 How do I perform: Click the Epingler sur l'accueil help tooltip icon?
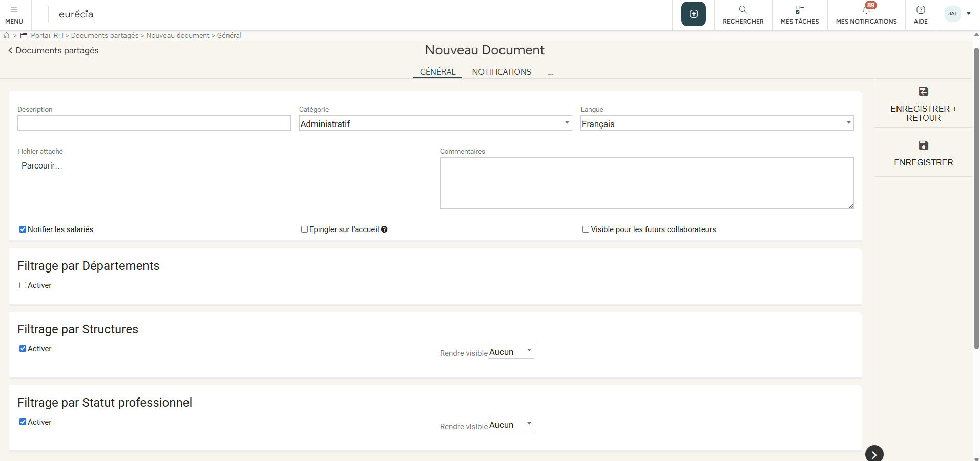point(384,229)
